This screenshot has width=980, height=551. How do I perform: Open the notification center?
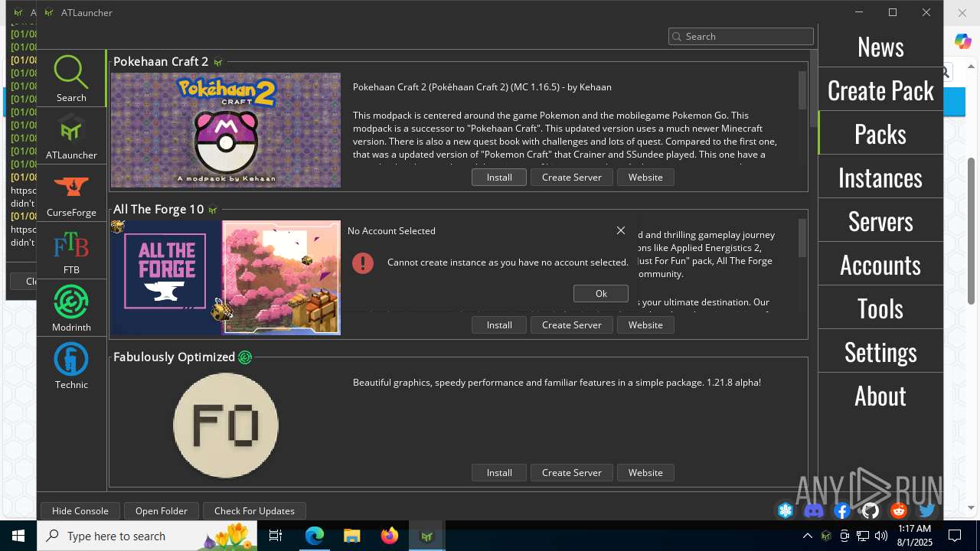tap(955, 536)
